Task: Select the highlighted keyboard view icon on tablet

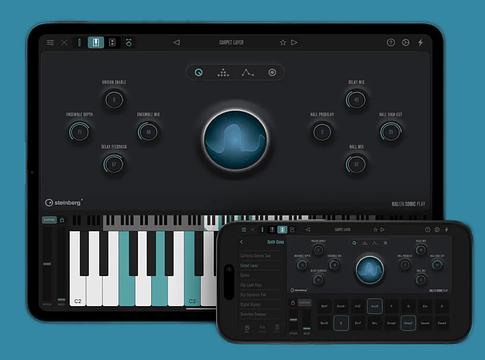Action: [96, 43]
